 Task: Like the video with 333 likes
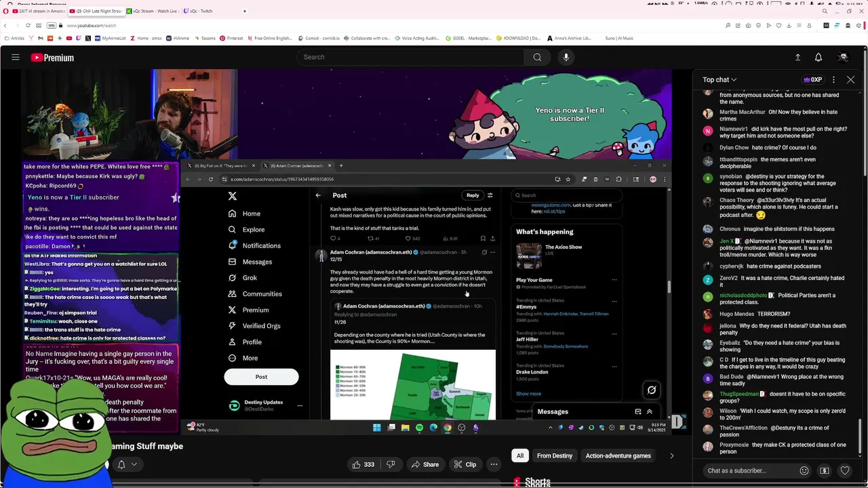363,464
